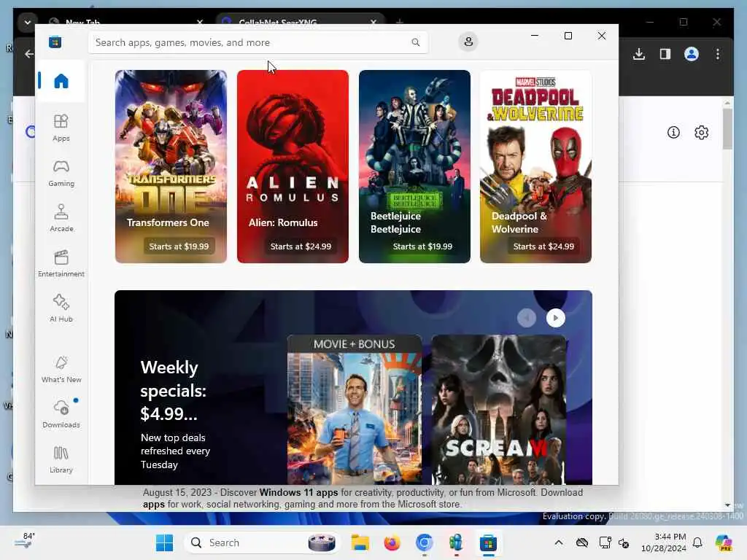Open the settings gear on the browser page
747x560 pixels.
coord(701,133)
